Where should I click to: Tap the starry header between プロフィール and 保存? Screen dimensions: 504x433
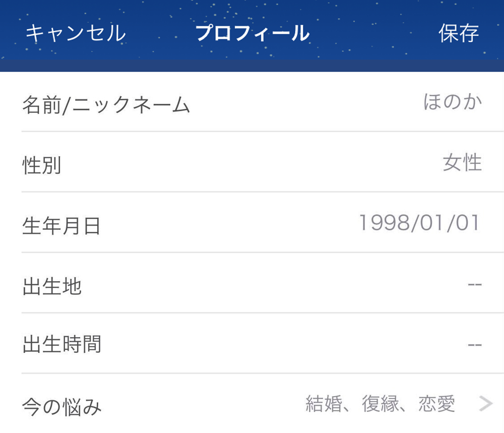(x=373, y=33)
